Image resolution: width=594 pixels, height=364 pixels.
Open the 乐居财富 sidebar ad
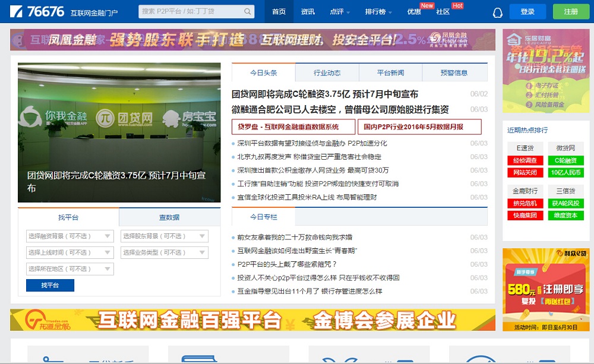546,71
